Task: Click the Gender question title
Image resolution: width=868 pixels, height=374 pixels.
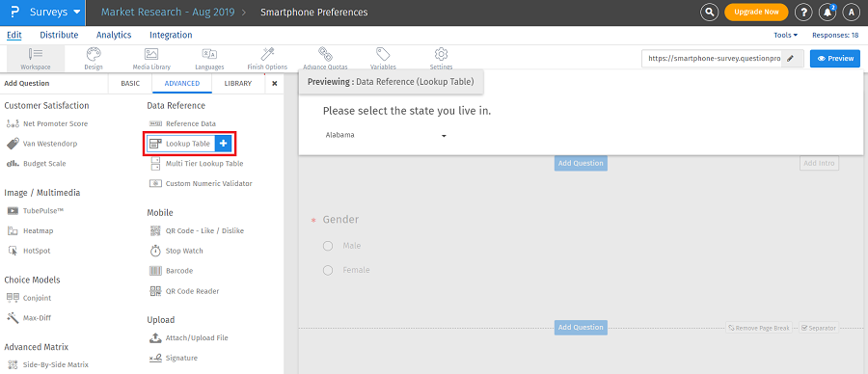Action: [340, 220]
